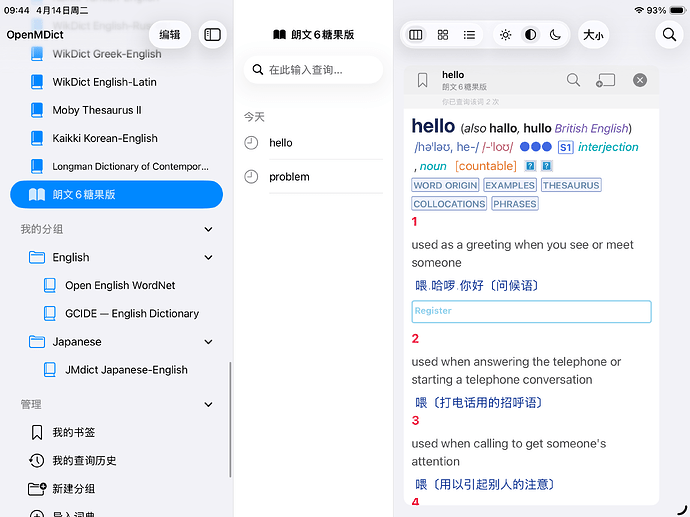Click the first blue question-mark icon
The width and height of the screenshot is (690, 517).
[530, 166]
